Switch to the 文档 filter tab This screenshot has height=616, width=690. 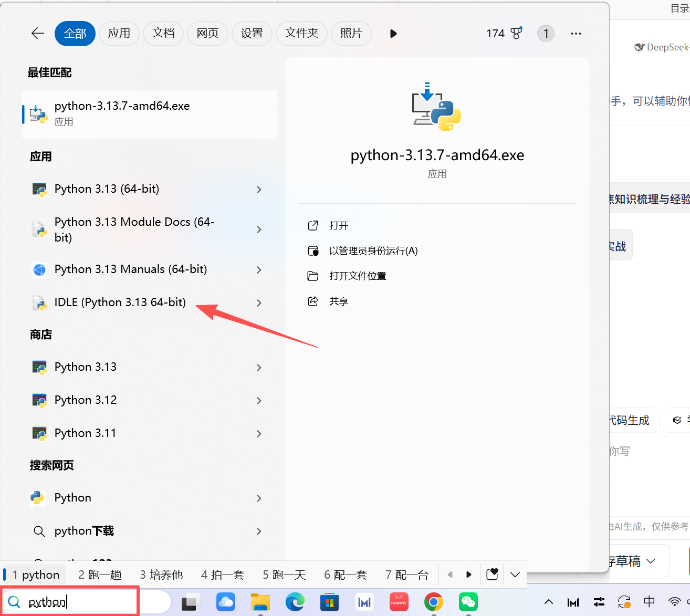[x=163, y=34]
